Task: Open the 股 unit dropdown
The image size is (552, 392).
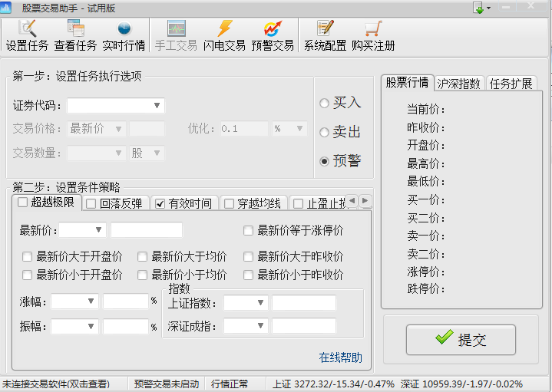Action: 157,153
